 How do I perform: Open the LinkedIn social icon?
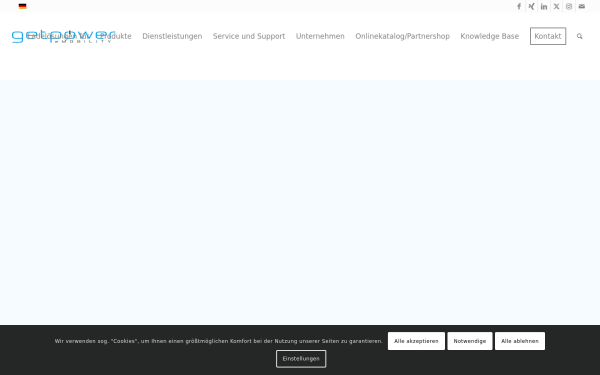[544, 7]
